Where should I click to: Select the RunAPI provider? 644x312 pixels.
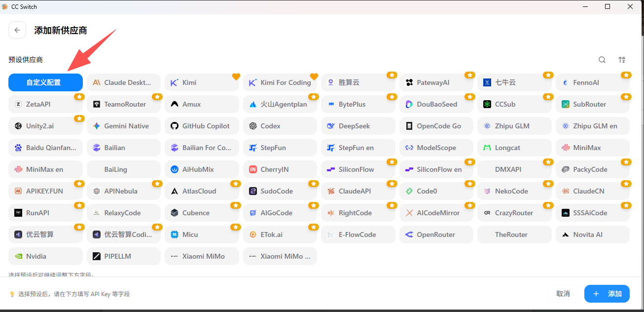[45, 213]
